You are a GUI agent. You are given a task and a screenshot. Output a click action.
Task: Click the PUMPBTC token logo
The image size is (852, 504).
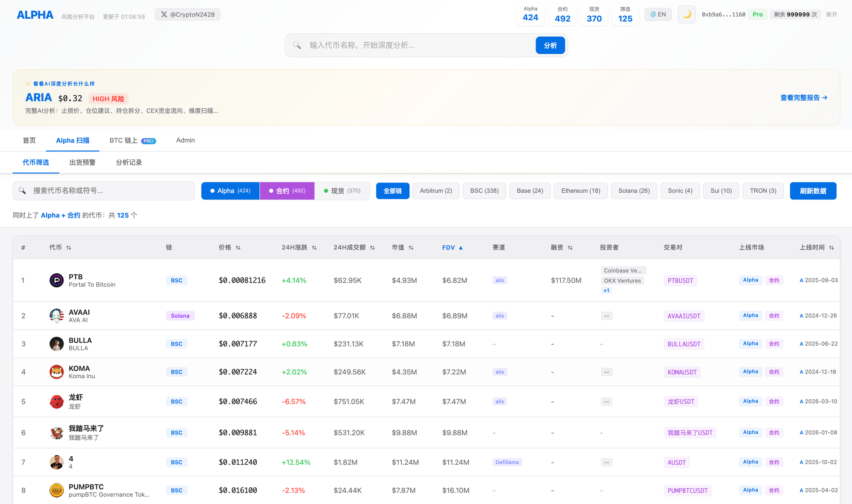[56, 490]
